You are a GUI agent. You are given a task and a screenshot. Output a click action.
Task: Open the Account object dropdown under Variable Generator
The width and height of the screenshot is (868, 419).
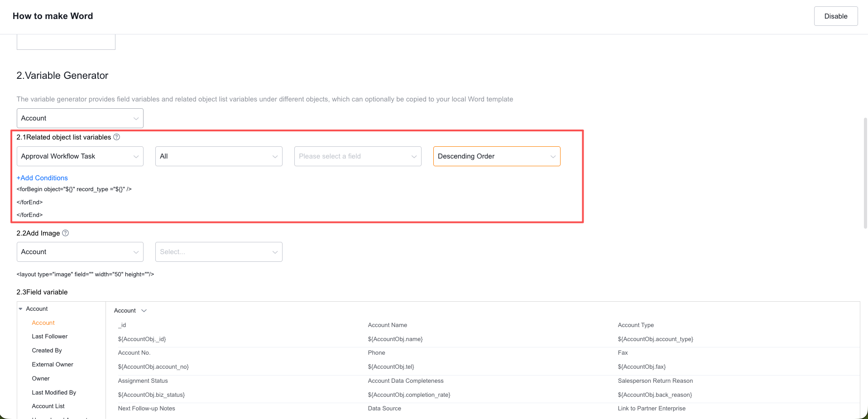80,118
